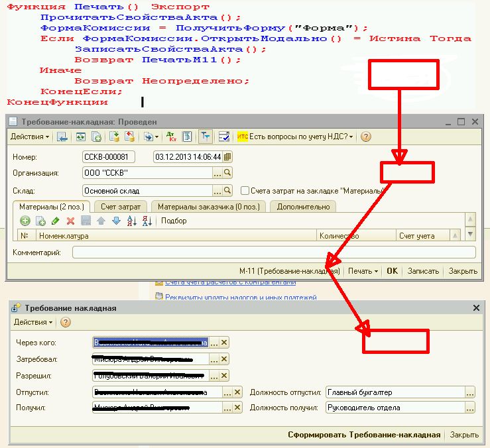This screenshot has width=490, height=448.
Task: Toggle the show/hide accounts toolbar icon
Action: (x=206, y=137)
